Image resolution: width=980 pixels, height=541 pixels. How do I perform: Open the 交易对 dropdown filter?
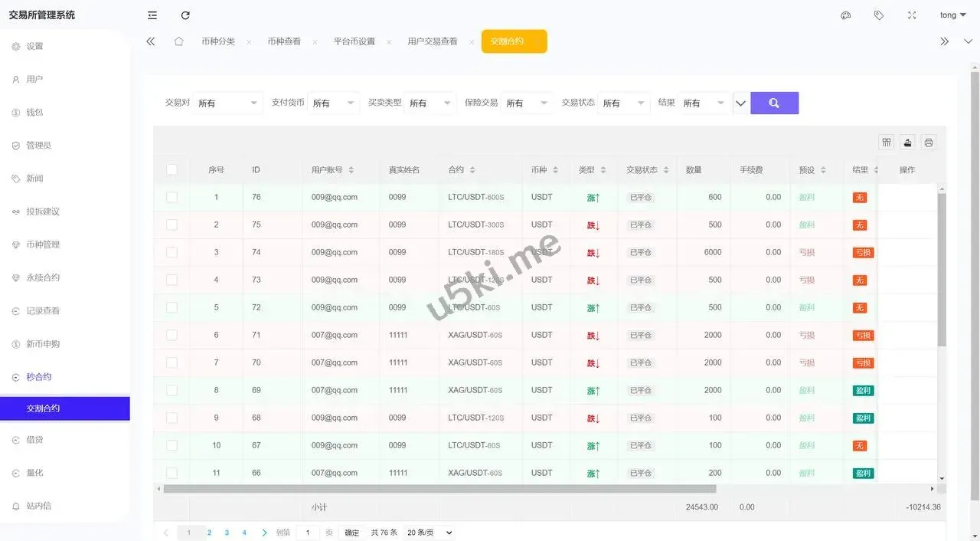click(228, 103)
